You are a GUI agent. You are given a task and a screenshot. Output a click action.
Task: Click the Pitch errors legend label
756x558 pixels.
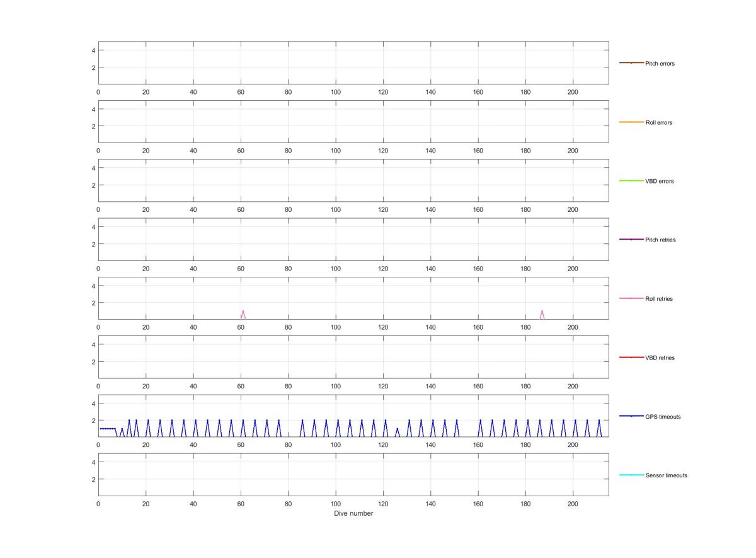click(660, 64)
